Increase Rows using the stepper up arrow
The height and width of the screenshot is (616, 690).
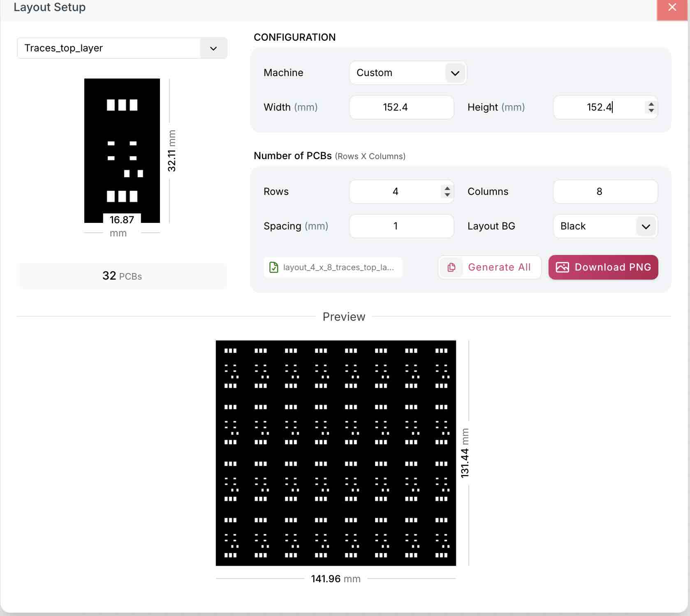click(447, 188)
